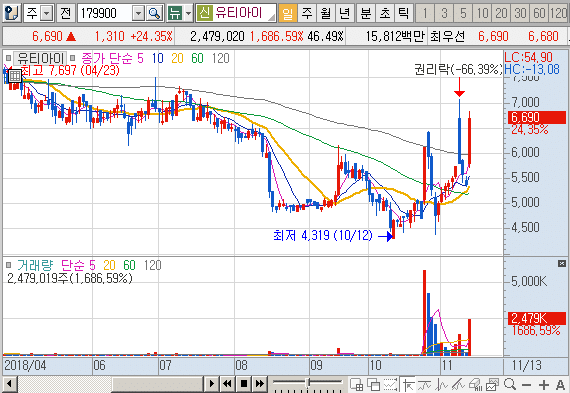
Task: Click the chart settings window icon
Action: click(x=492, y=385)
